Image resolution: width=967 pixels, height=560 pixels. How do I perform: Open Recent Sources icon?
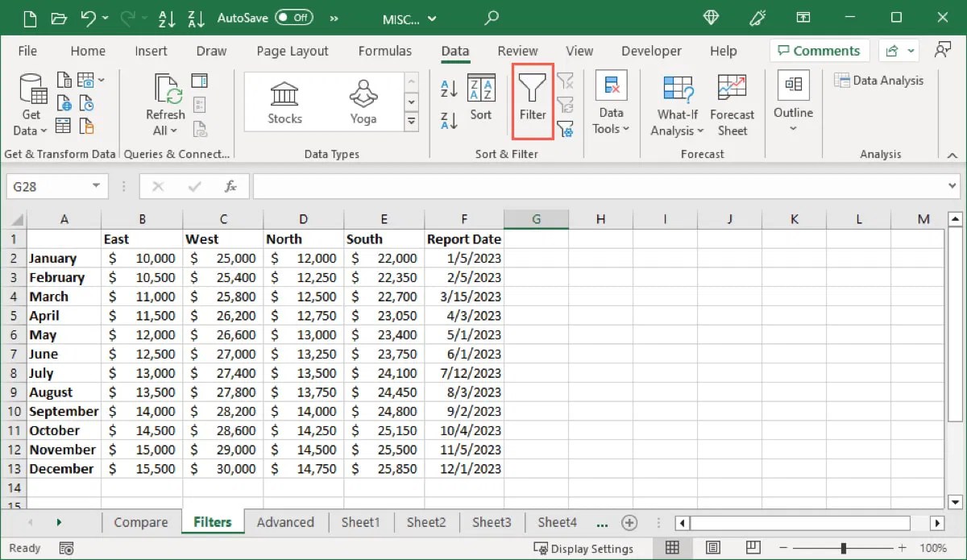pos(86,103)
